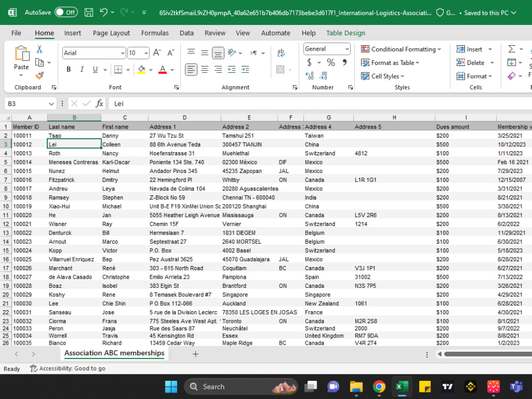Expand the General number format dropdown
The image size is (532, 399).
347,49
